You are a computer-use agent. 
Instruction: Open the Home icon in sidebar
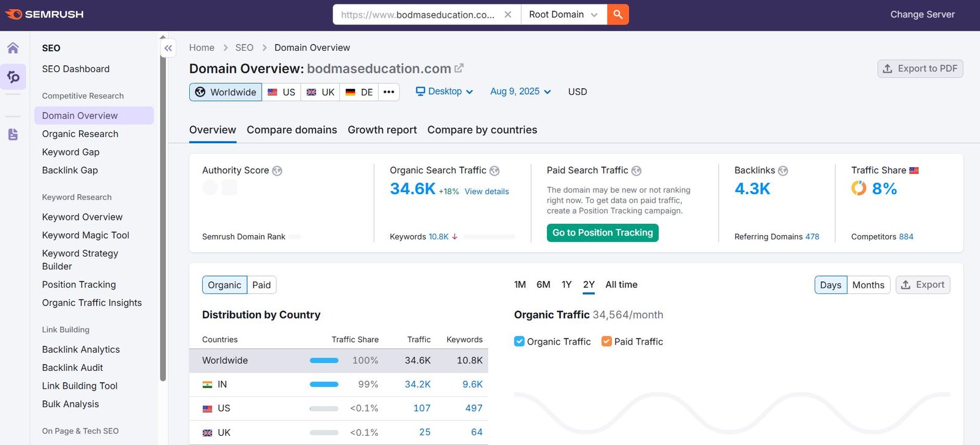click(x=13, y=48)
